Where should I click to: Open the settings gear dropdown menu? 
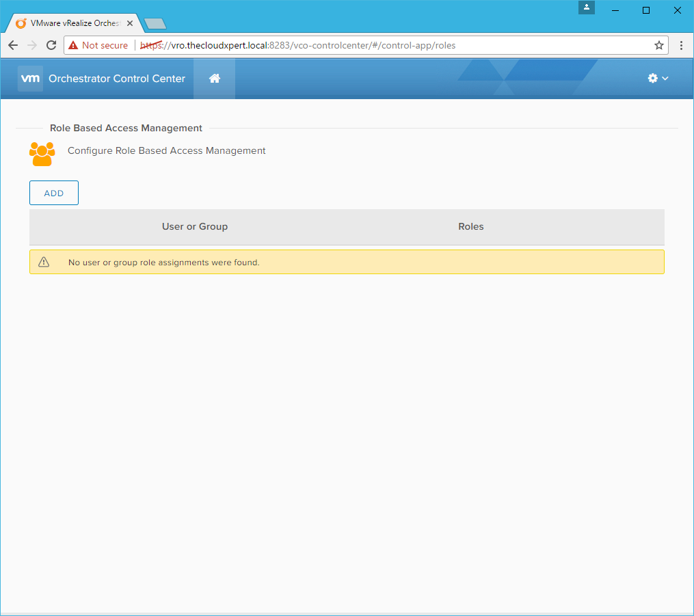(658, 79)
